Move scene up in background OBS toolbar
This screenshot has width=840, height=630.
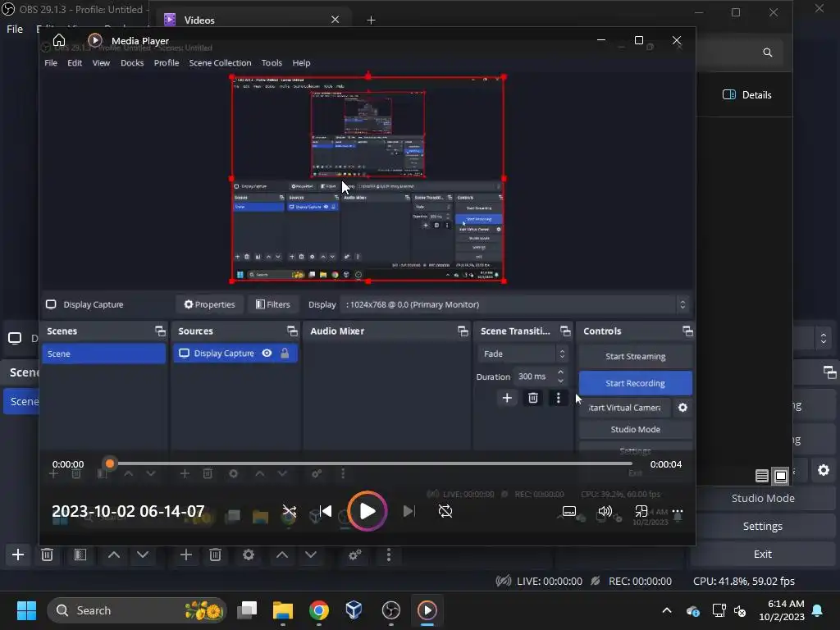113,555
